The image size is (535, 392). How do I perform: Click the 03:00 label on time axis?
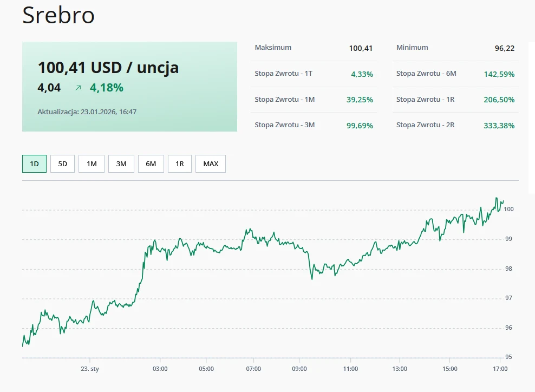pos(160,369)
